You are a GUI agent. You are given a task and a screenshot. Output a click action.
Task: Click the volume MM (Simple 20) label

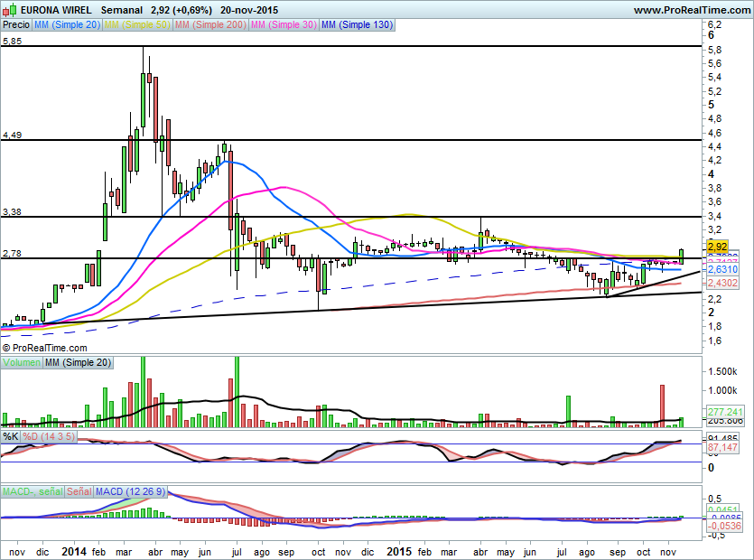(78, 362)
